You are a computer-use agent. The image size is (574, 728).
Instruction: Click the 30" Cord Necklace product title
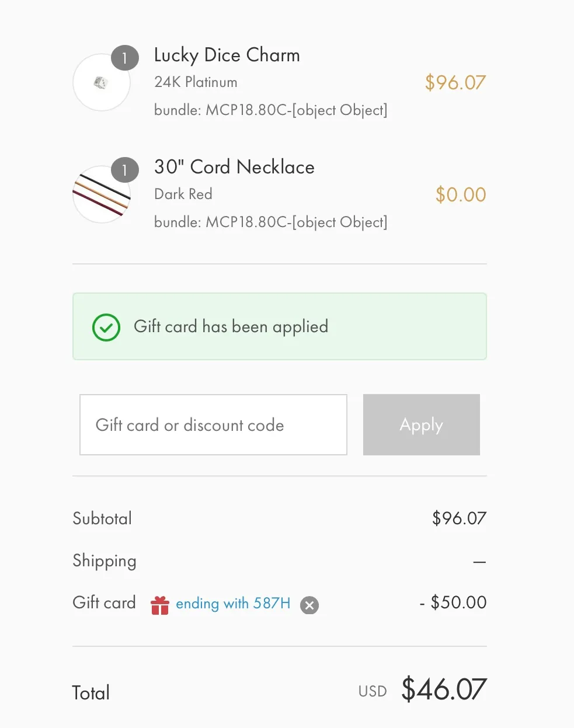click(234, 167)
